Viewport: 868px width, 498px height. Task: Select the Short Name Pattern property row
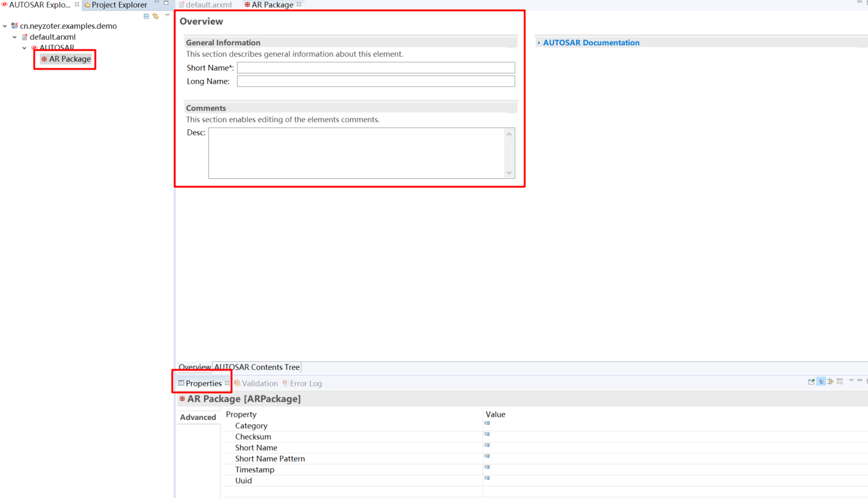(x=545, y=459)
